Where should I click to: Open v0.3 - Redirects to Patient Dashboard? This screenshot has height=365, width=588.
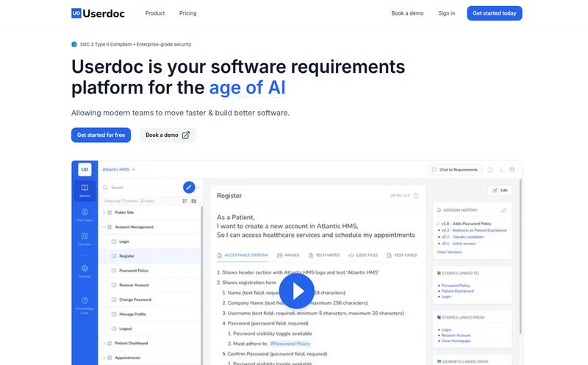click(473, 230)
